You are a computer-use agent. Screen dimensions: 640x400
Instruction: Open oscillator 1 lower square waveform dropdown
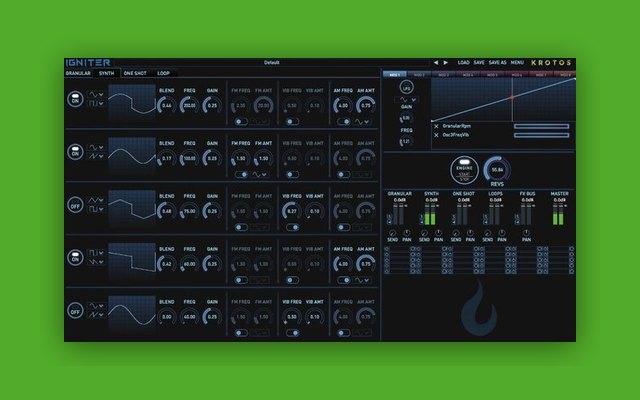point(96,104)
